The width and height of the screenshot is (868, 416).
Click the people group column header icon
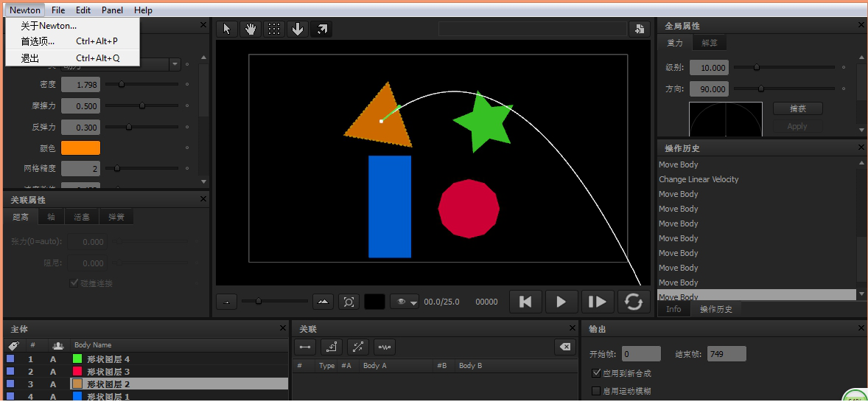click(57, 345)
